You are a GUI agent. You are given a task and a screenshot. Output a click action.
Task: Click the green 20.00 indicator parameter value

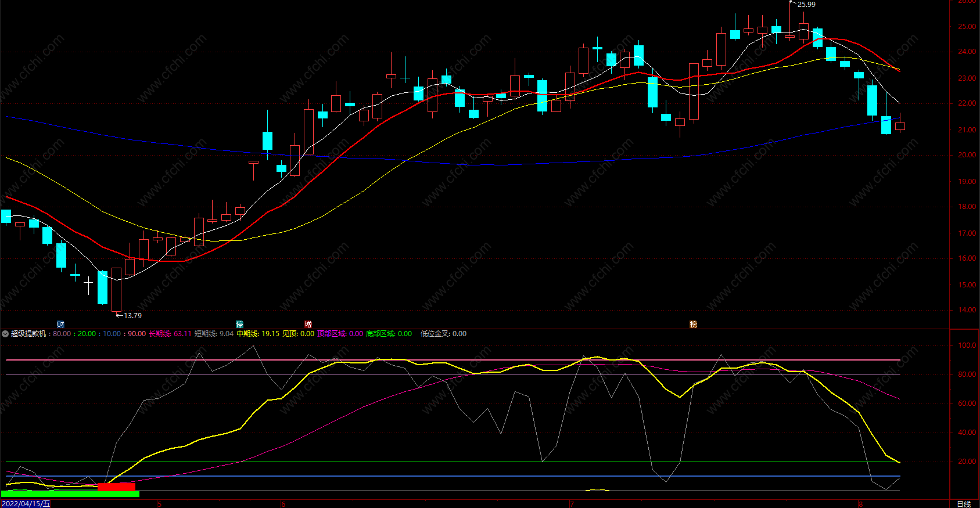point(87,334)
